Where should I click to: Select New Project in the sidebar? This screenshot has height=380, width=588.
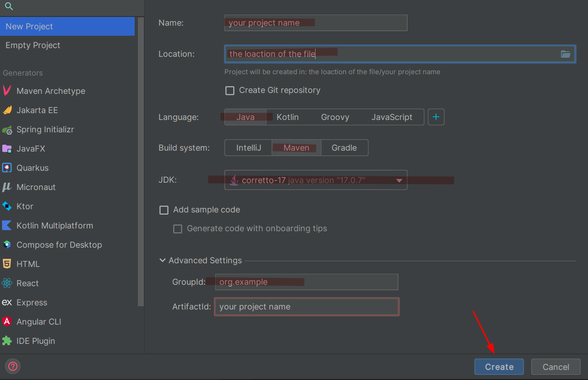click(x=67, y=27)
